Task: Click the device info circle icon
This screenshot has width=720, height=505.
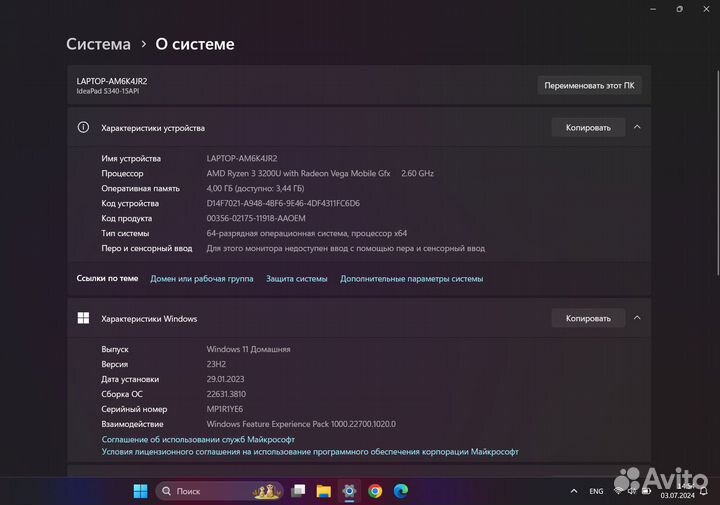Action: [x=83, y=127]
